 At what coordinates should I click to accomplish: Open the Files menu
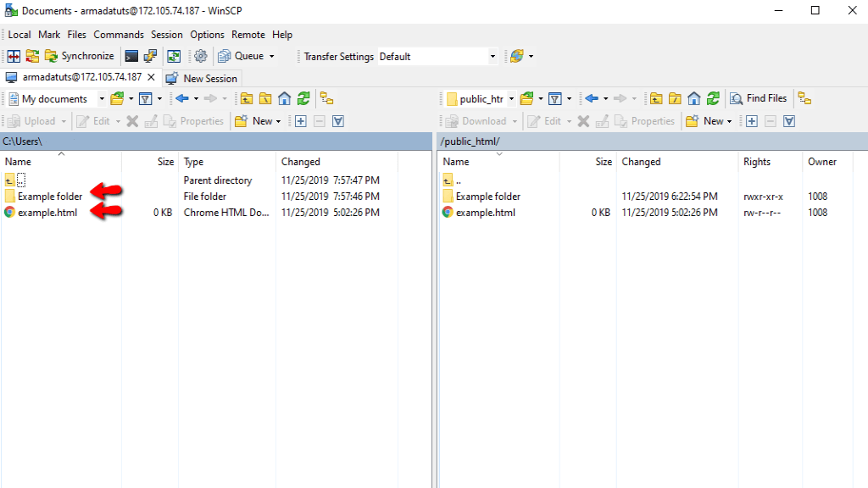pyautogui.click(x=77, y=34)
